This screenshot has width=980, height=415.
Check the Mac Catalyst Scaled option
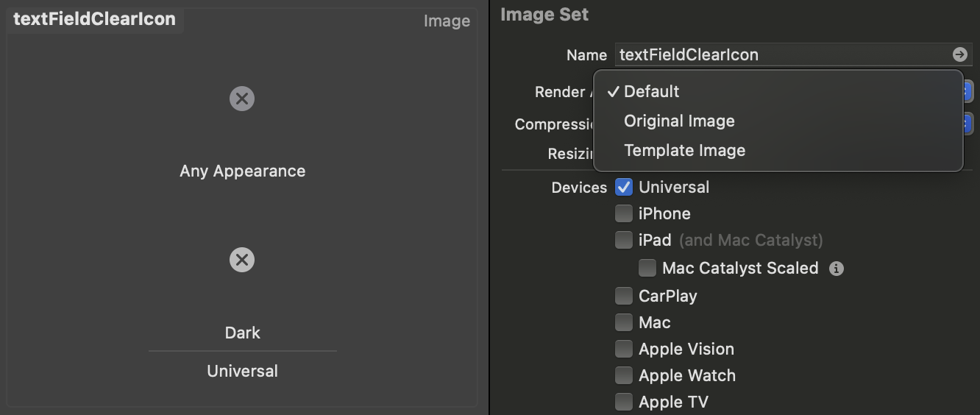647,268
